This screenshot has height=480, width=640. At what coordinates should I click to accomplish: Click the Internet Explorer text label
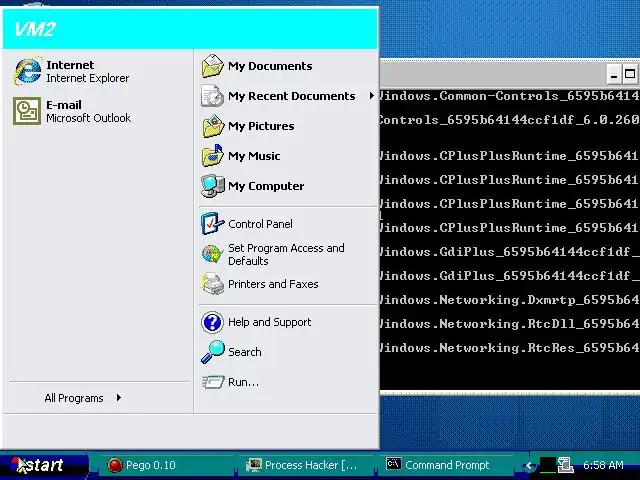pos(87,78)
